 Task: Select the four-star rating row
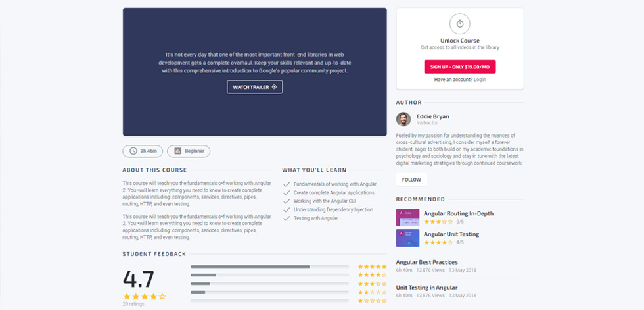pyautogui.click(x=288, y=275)
